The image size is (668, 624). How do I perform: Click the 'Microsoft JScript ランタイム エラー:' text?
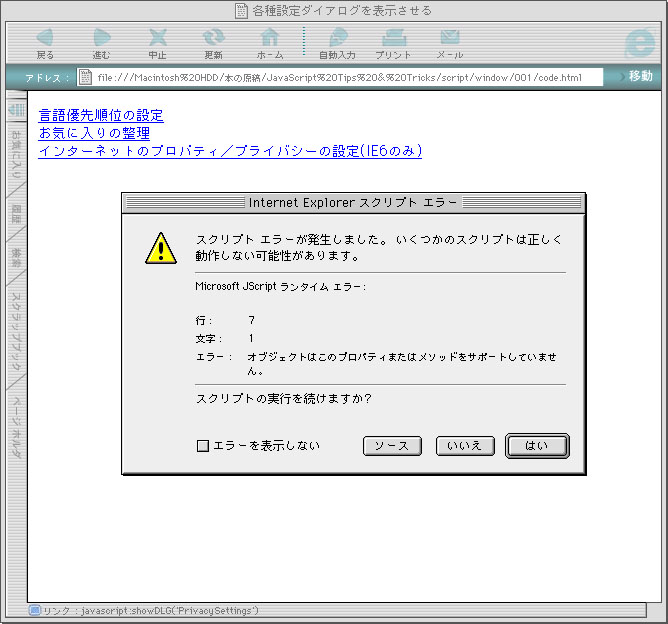pyautogui.click(x=280, y=287)
